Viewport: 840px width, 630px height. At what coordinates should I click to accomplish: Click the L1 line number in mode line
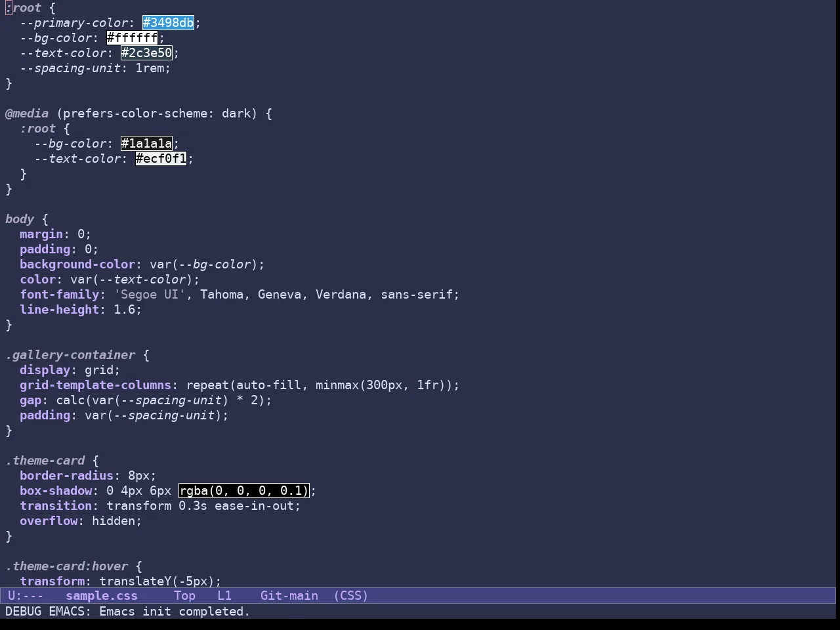coord(224,596)
